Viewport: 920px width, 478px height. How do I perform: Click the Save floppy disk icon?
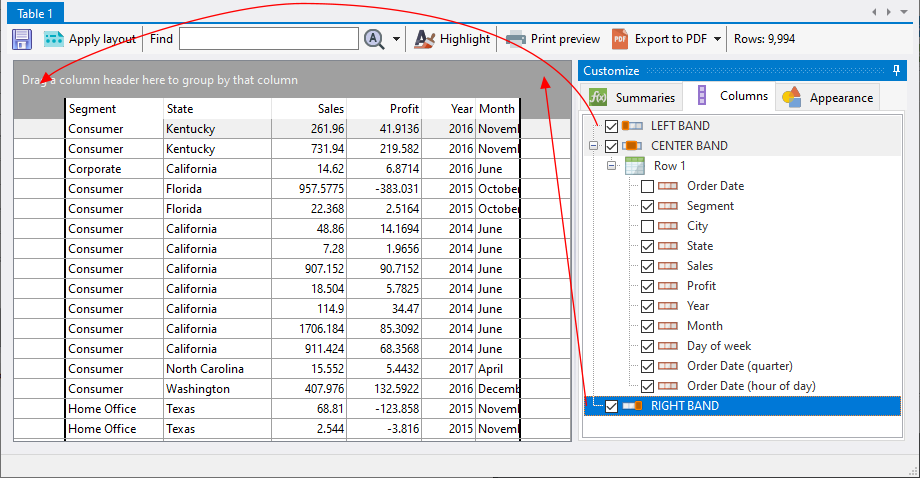[22, 39]
